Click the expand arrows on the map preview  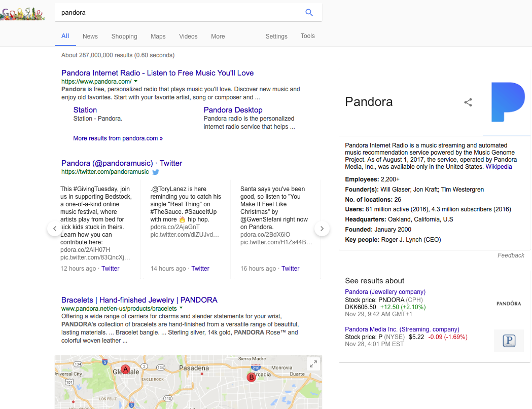click(313, 363)
